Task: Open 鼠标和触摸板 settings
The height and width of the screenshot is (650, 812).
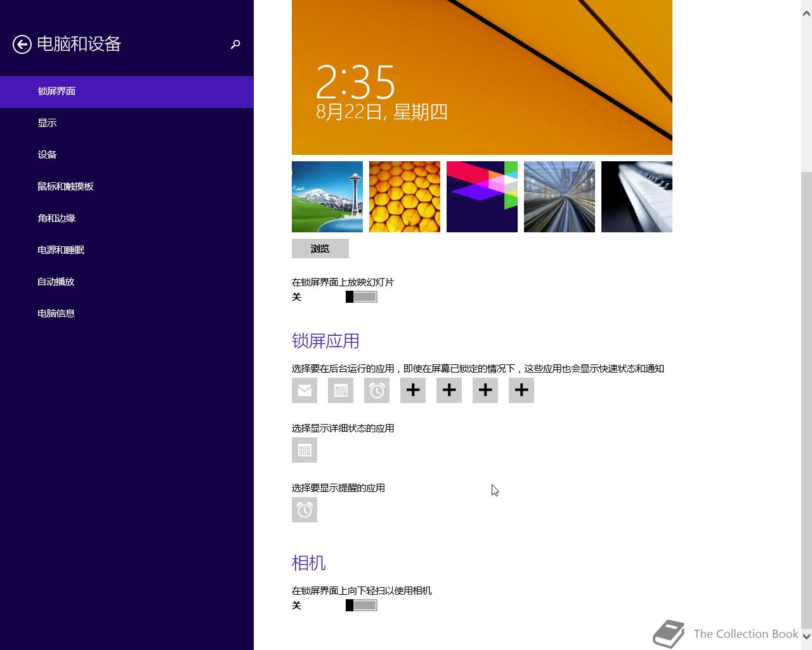Action: coord(127,187)
